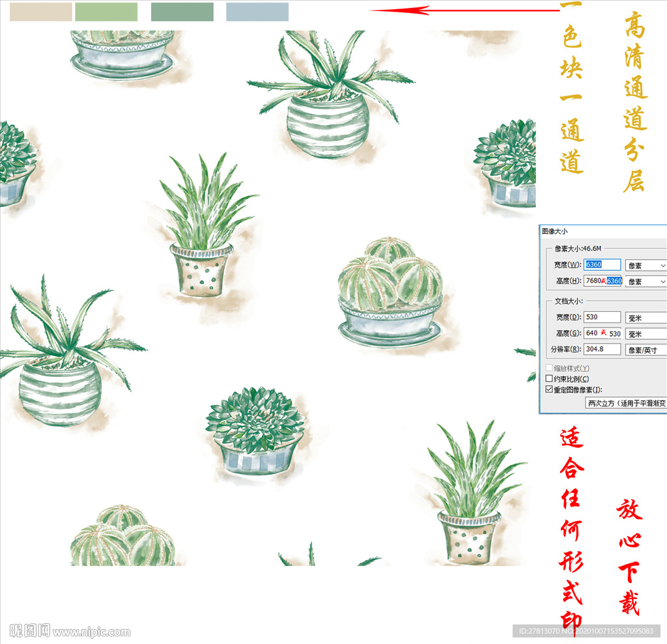This screenshot has width=667, height=644.
Task: Click the 昵图网 logo watermark
Action: 30,630
